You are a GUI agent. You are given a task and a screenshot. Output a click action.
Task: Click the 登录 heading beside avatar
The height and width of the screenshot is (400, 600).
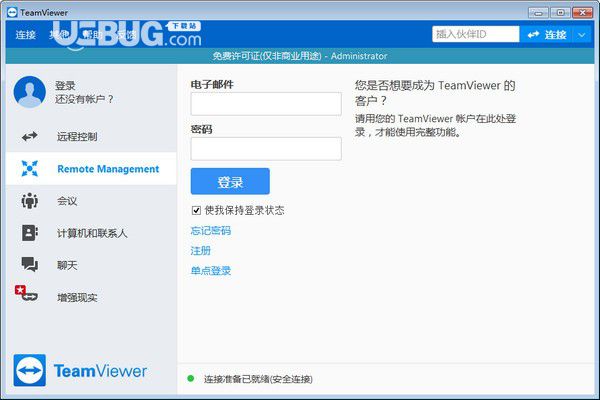[65, 85]
